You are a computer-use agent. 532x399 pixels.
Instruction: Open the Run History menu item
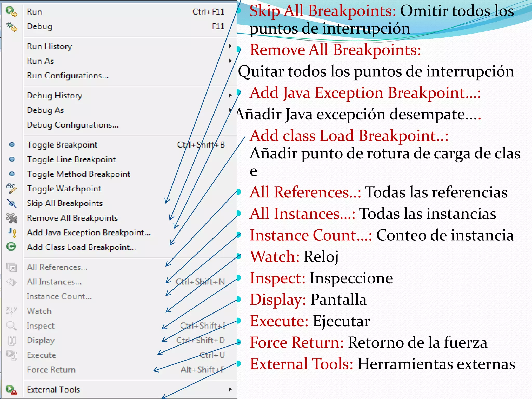click(49, 46)
